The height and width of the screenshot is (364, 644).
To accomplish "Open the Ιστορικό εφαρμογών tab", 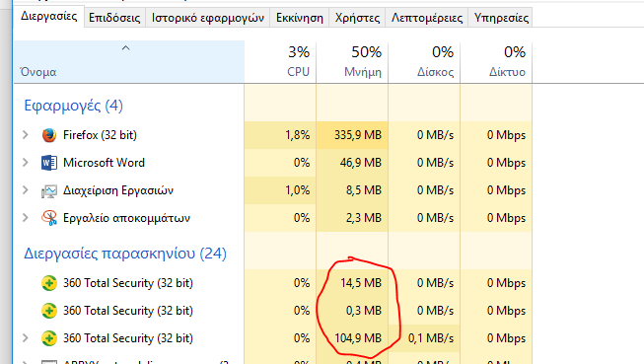I will click(x=208, y=18).
